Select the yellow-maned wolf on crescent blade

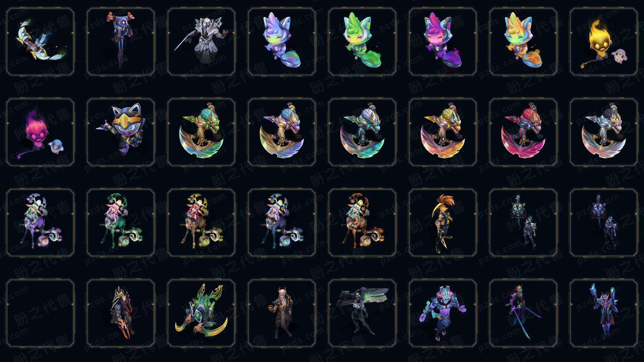tap(443, 132)
